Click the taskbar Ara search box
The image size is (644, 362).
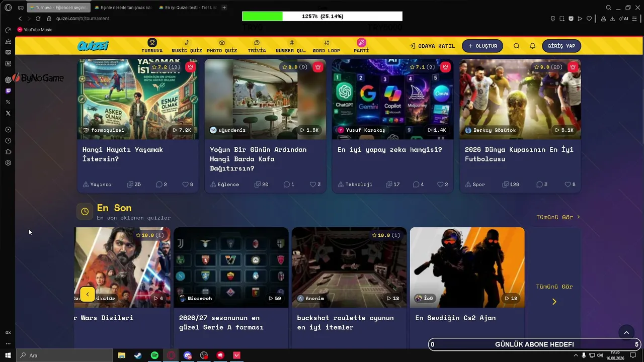64,355
